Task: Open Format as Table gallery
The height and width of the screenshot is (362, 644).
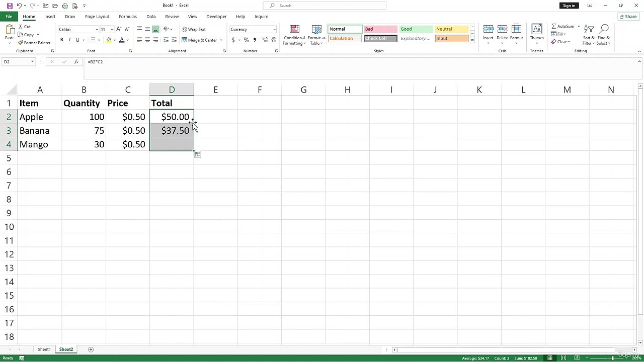Action: tap(316, 35)
